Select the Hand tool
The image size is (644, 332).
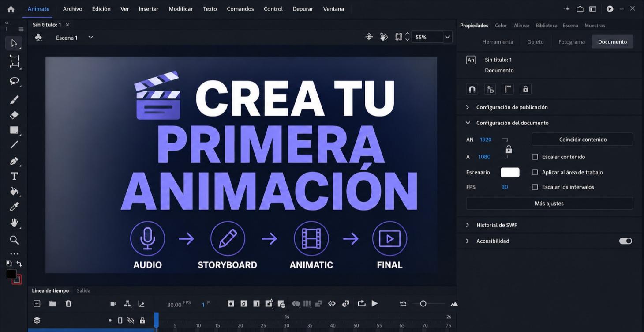(14, 223)
